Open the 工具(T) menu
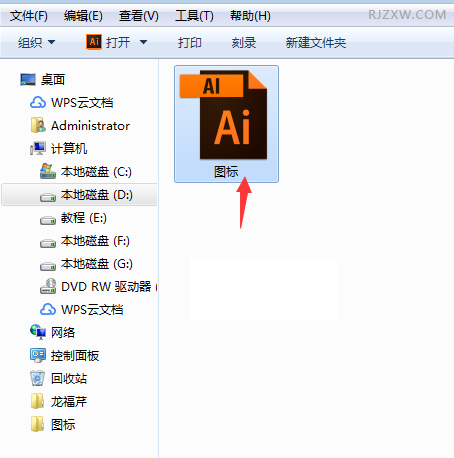This screenshot has width=454, height=458. (194, 16)
